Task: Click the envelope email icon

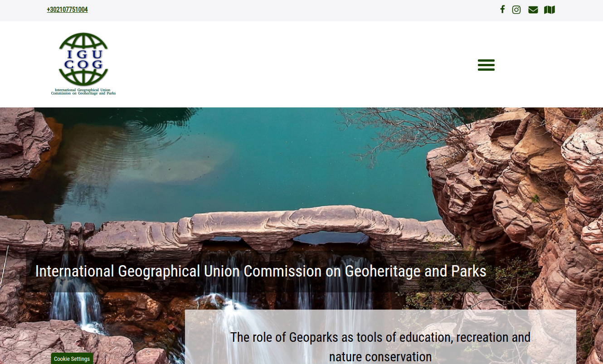Action: (x=533, y=10)
